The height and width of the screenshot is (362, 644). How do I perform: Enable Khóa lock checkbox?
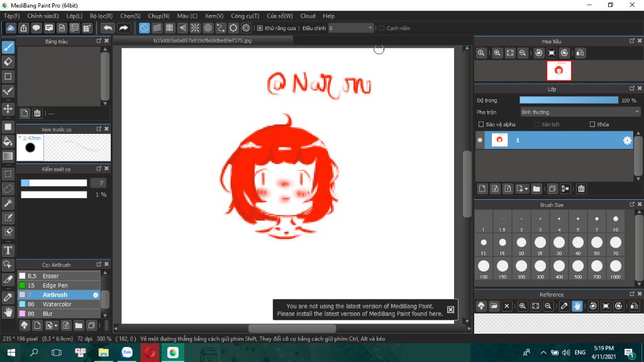click(x=592, y=124)
